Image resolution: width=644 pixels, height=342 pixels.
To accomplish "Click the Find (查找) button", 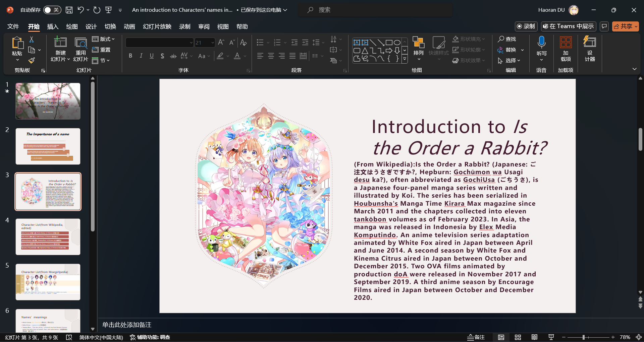I will tap(507, 39).
